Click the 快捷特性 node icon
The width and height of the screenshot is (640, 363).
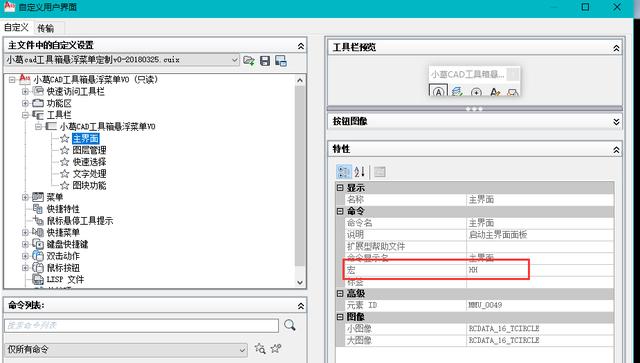coord(38,209)
